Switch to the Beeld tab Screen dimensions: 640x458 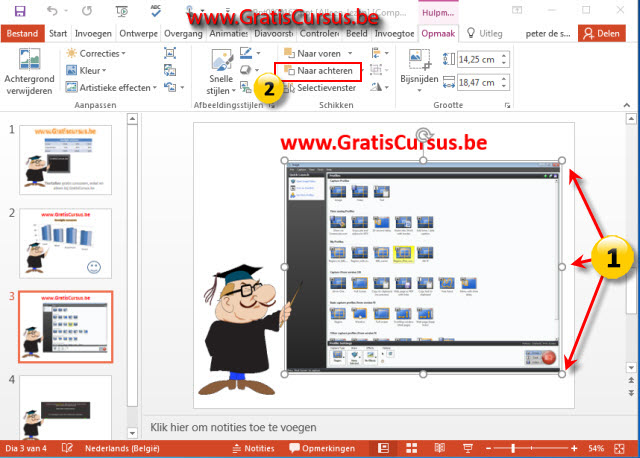[357, 33]
